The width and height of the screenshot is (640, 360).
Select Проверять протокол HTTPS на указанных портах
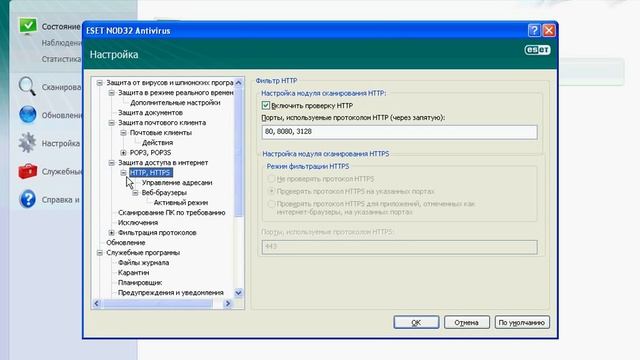click(x=271, y=191)
